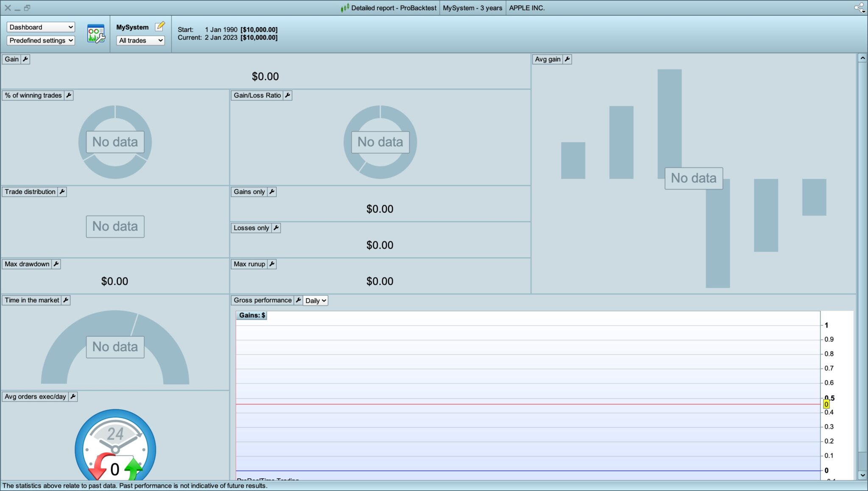The height and width of the screenshot is (491, 868).
Task: Click the Gain/Loss Ratio wrench icon
Action: tap(288, 95)
